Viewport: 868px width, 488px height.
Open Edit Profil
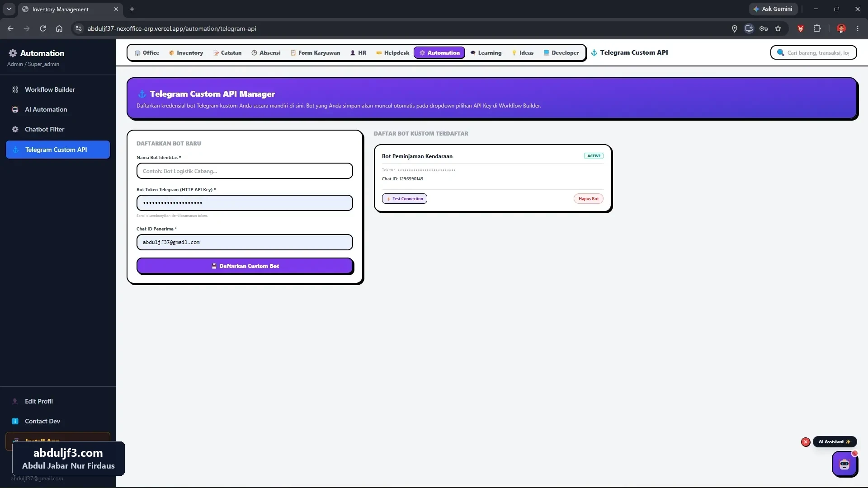pos(58,401)
